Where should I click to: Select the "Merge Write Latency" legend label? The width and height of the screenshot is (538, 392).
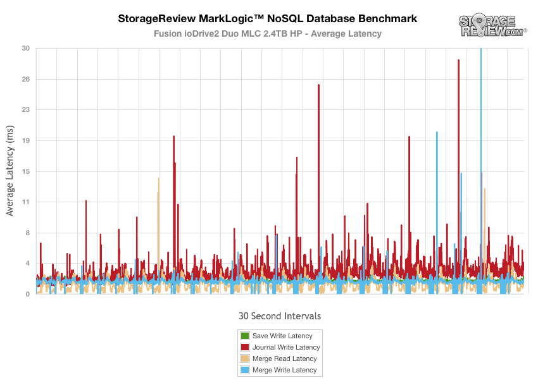click(x=284, y=370)
